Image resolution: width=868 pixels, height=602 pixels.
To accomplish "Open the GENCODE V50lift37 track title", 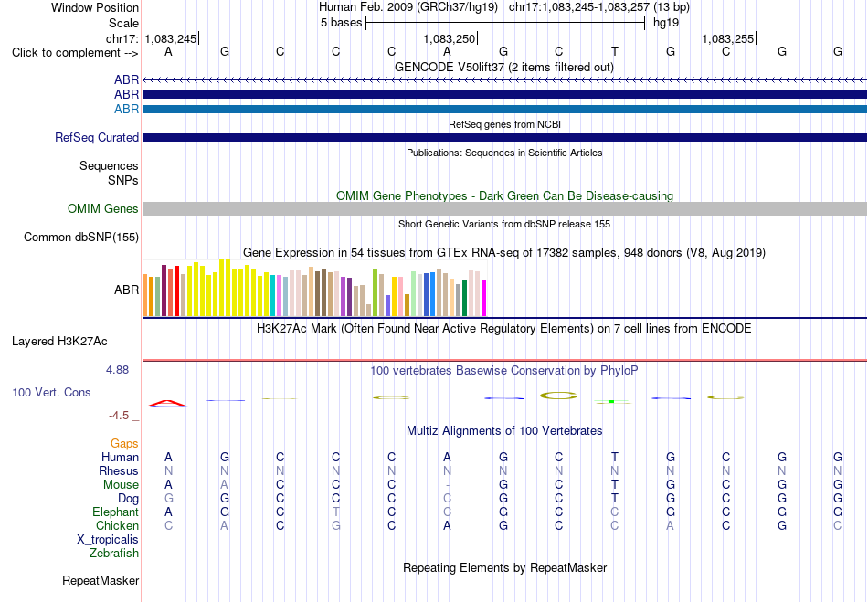I will coord(503,67).
